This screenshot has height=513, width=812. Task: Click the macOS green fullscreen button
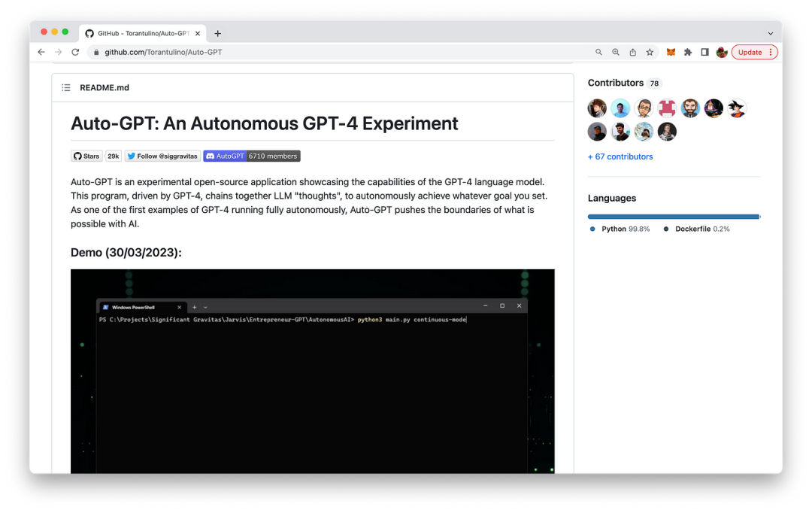click(x=65, y=32)
